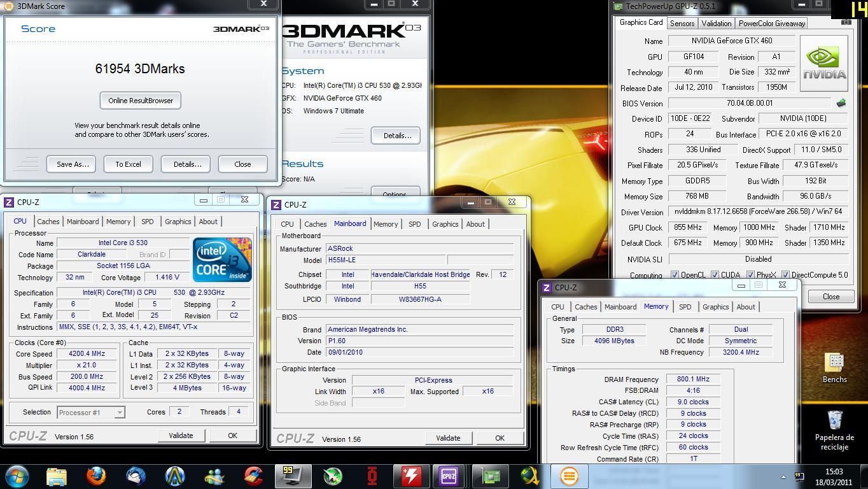Screen dimensions: 868x489
Task: Open About tab in left CPU-Z window
Action: pyautogui.click(x=208, y=222)
